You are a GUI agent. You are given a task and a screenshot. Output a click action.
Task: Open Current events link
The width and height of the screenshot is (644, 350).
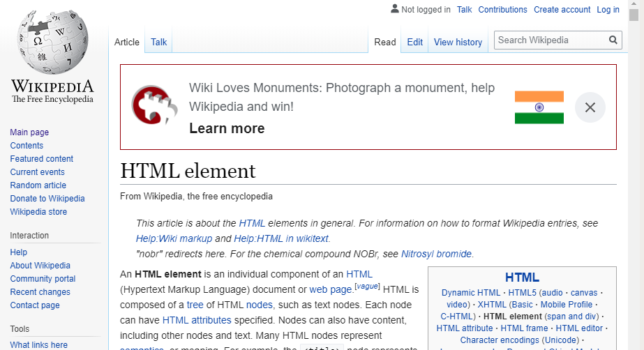(x=37, y=172)
